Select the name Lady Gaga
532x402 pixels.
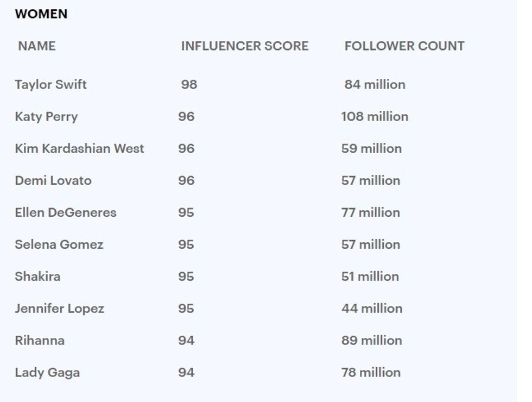click(x=47, y=373)
